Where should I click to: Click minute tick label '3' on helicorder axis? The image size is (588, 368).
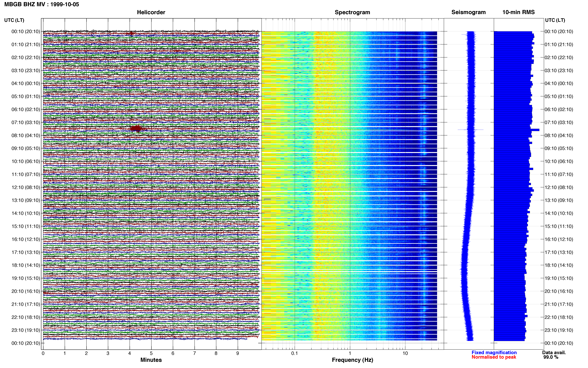108,353
